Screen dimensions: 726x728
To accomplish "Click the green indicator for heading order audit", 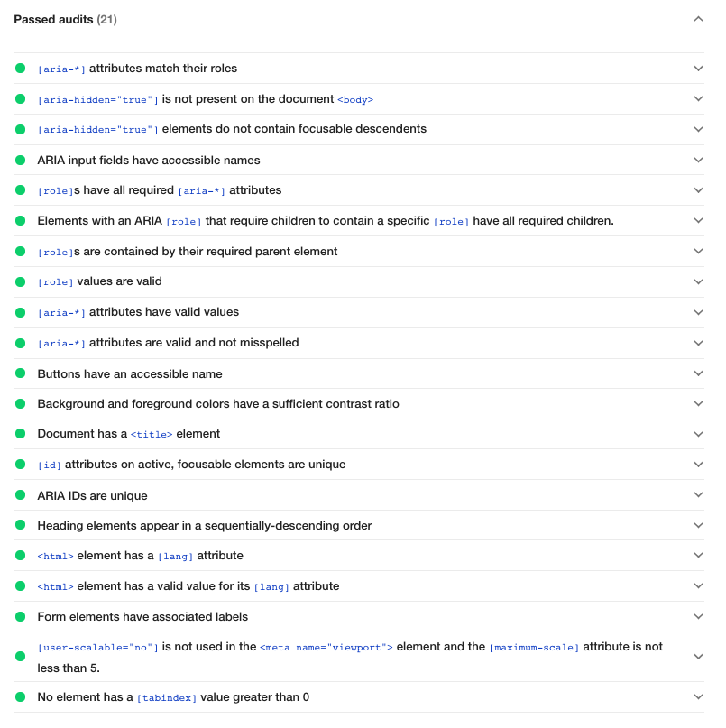I will point(21,525).
